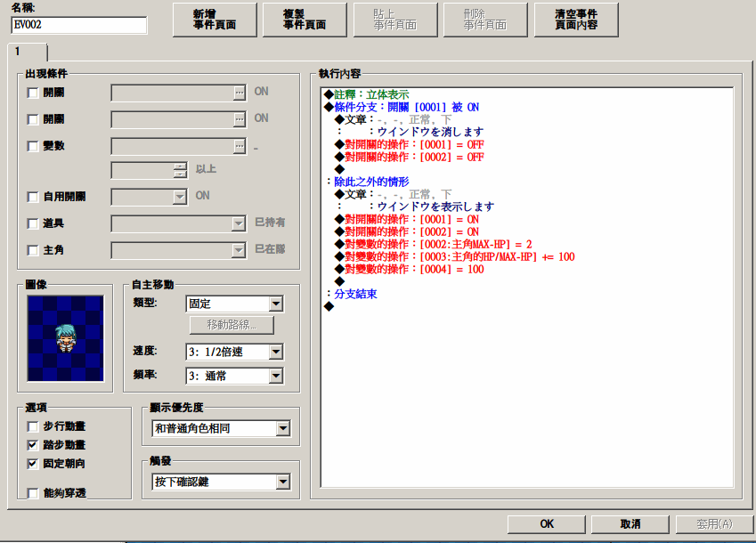Click the ellipsis button of first 開關 field

pyautogui.click(x=240, y=93)
